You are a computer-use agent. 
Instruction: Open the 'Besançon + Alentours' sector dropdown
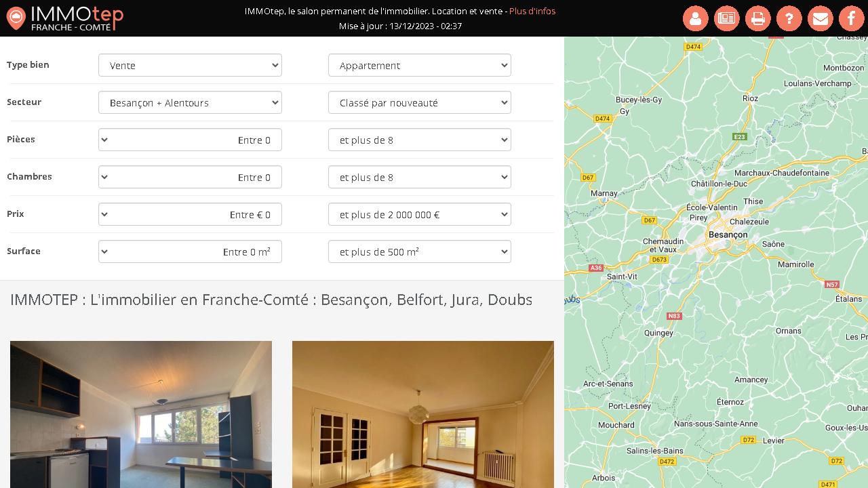pyautogui.click(x=190, y=102)
